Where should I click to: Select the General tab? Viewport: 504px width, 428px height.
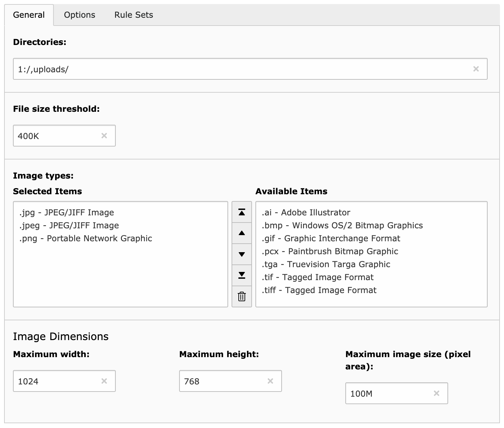pyautogui.click(x=29, y=15)
